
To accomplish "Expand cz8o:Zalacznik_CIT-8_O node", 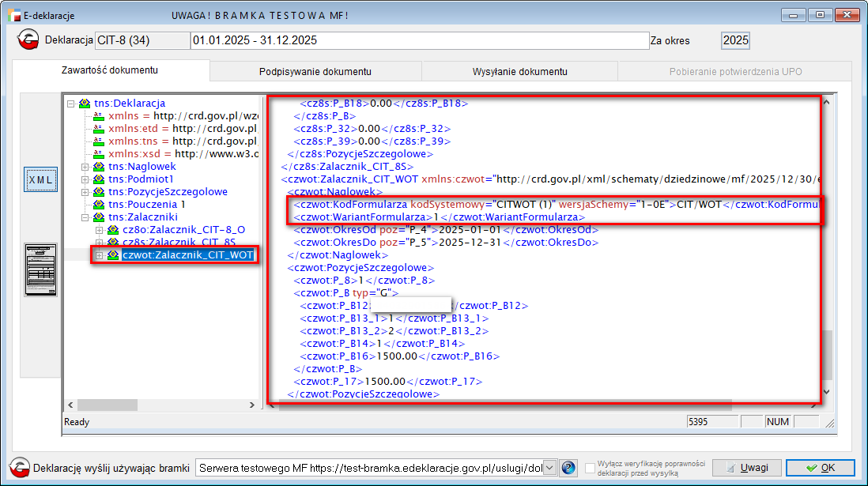I will [x=99, y=230].
